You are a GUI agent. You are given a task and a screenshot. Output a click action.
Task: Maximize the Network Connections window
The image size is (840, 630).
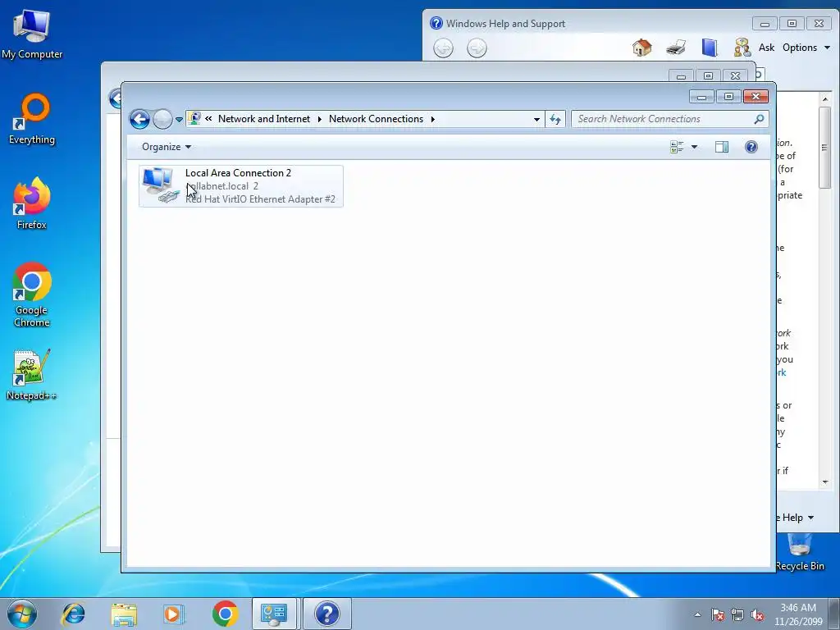(x=728, y=97)
